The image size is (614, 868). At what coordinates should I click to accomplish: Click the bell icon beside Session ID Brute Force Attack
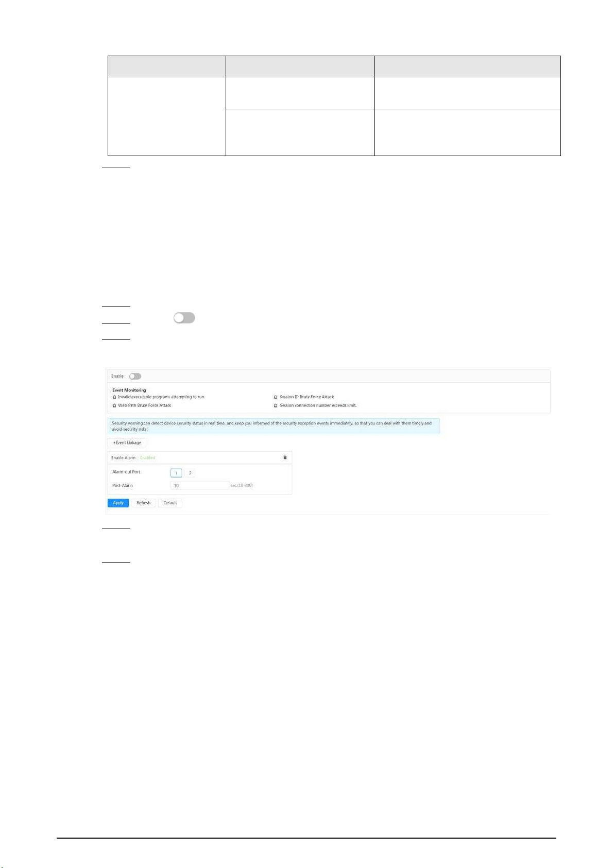[276, 397]
